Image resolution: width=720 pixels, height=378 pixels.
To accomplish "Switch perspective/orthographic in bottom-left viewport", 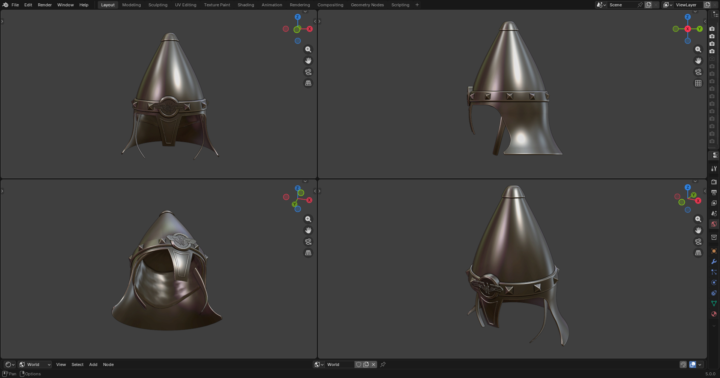I will (x=308, y=253).
